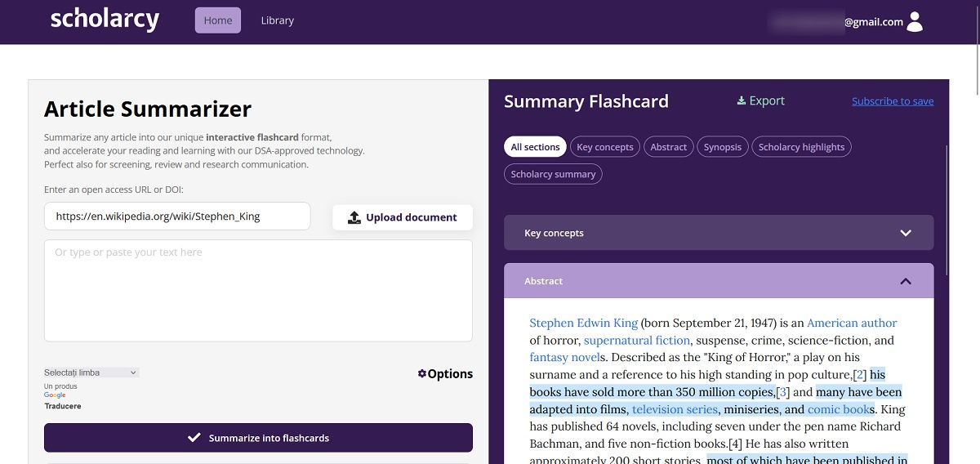Select the Scholarcy highlights filter pill

point(801,147)
